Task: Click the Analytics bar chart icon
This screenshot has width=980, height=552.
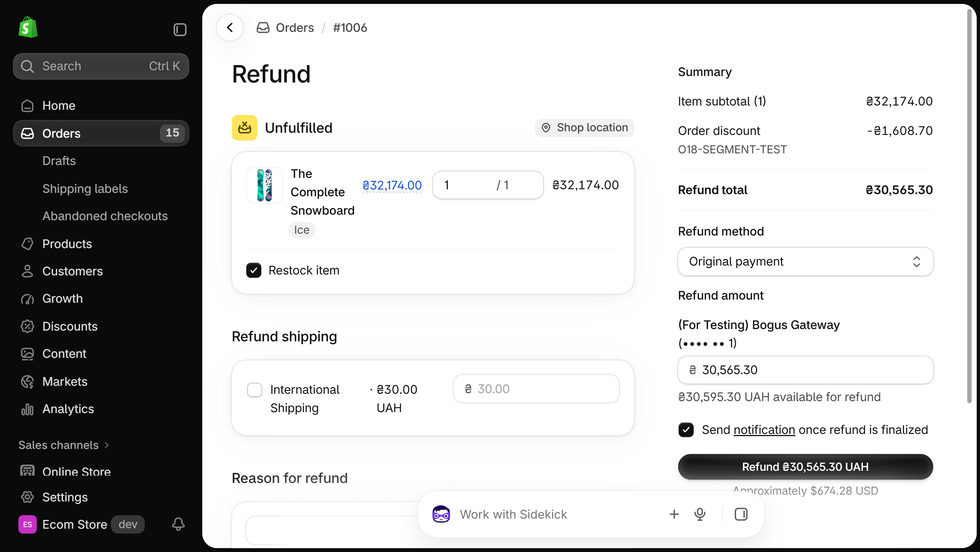Action: [x=27, y=409]
